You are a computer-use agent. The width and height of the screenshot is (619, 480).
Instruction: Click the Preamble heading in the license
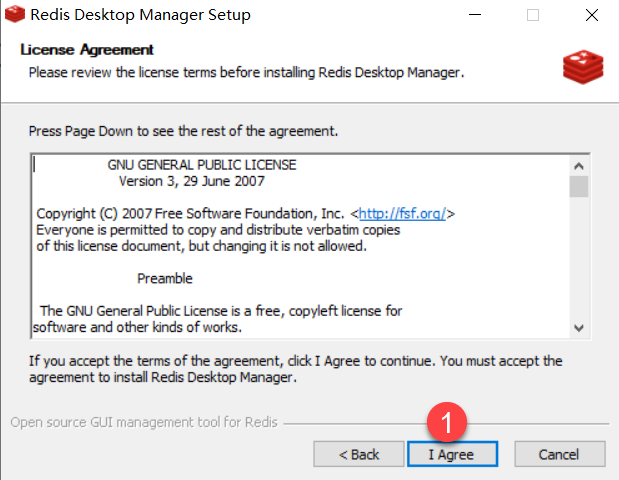[165, 278]
